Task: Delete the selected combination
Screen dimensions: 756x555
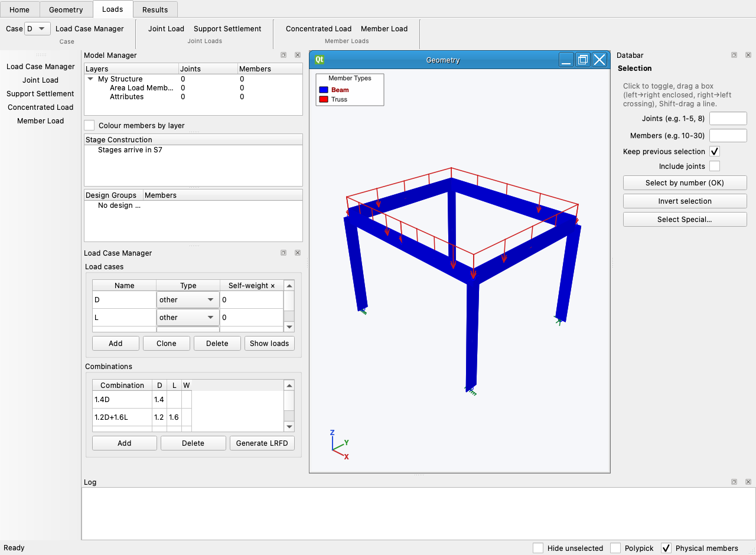Action: tap(193, 443)
